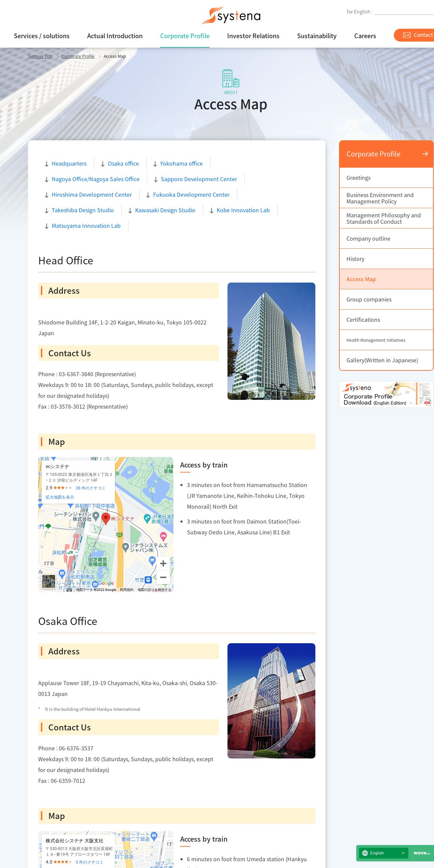Click 利用規約 terms link on map
The height and width of the screenshot is (868, 434).
click(127, 589)
